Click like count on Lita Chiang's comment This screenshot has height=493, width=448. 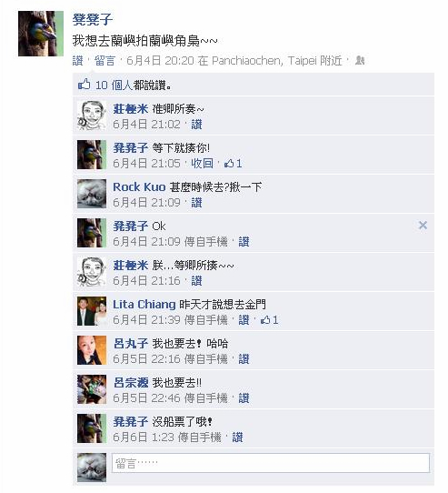[269, 320]
